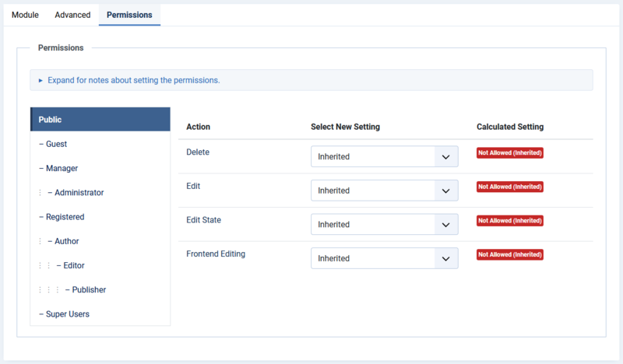623x364 pixels.
Task: Open the Frontend Editing setting dropdown
Action: [x=384, y=258]
